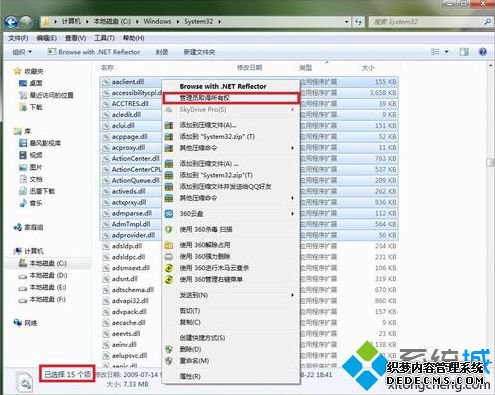Click the 360云盘 context menu icon
This screenshot has width=495, height=395.
pyautogui.click(x=169, y=213)
